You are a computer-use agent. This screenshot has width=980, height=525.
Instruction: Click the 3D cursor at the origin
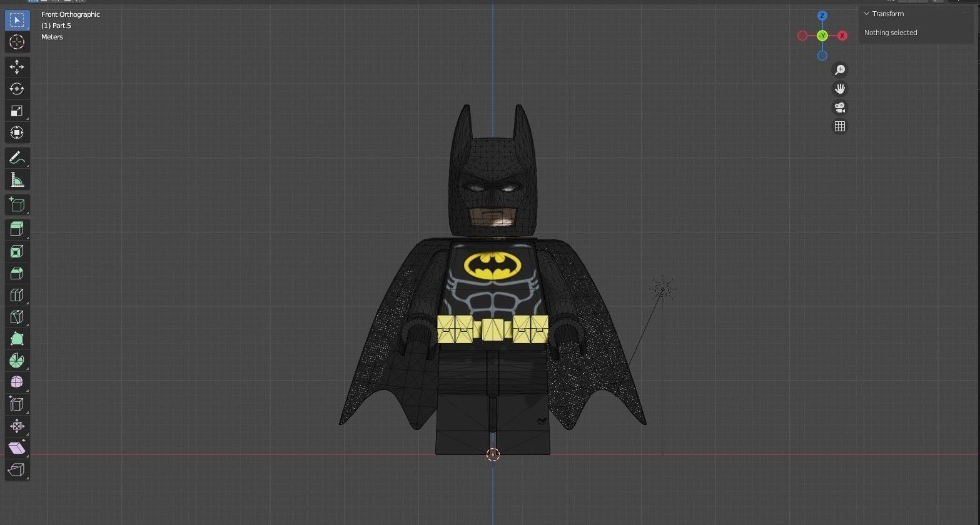493,454
